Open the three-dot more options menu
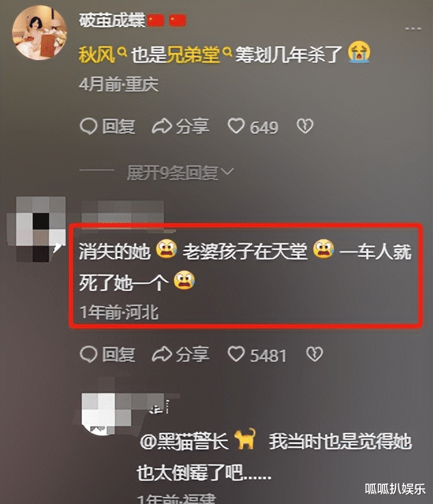The height and width of the screenshot is (504, 433). point(413,29)
